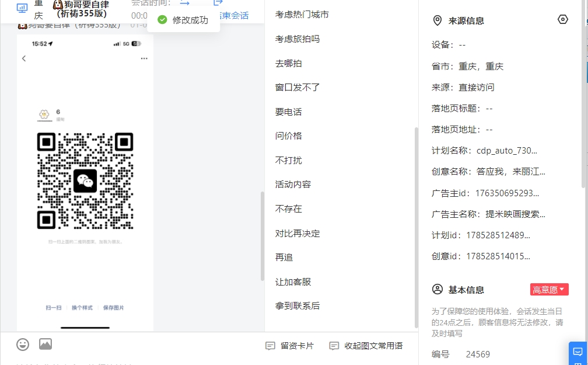
Task: Click the message icon beside 收起图文常用语
Action: point(334,346)
